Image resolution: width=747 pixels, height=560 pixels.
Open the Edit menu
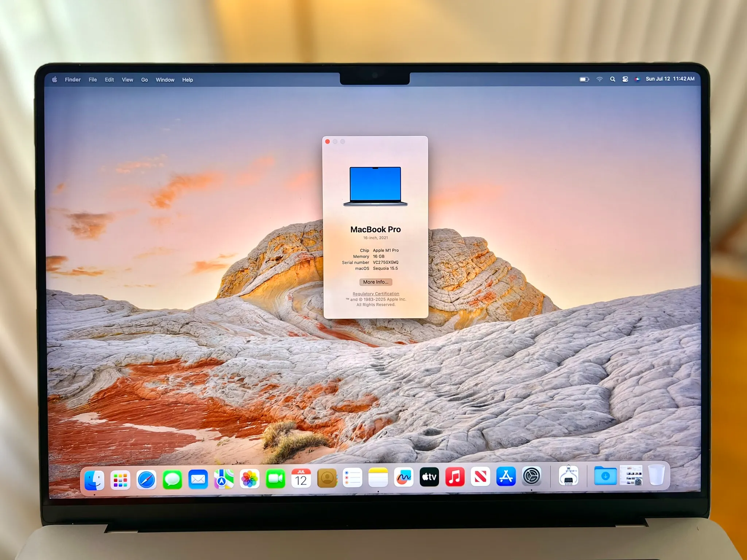[x=109, y=79]
